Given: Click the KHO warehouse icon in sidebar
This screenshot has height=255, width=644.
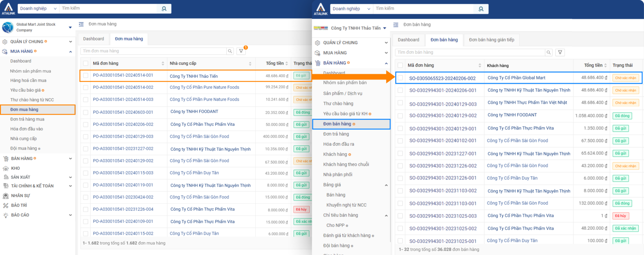Looking at the screenshot, I should point(6,168).
